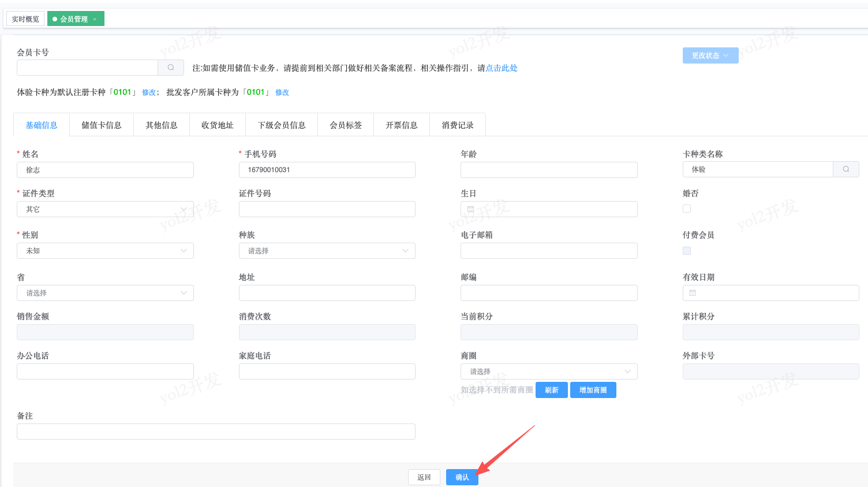Click 修改 link for 体验卡种

[x=149, y=92]
